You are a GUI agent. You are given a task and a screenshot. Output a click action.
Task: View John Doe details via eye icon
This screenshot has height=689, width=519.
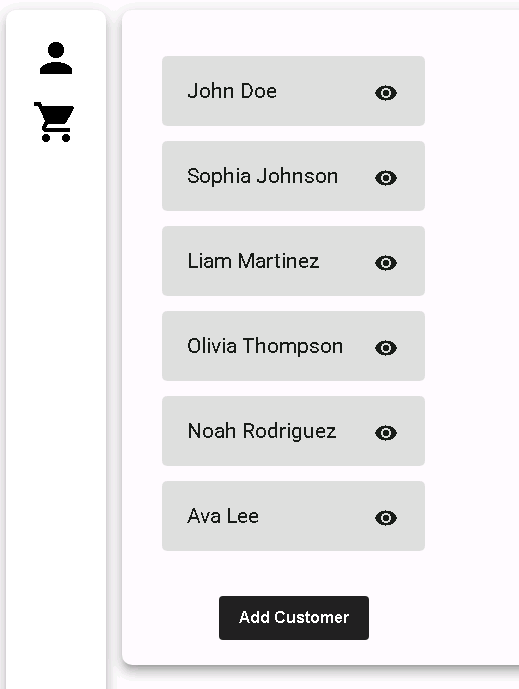click(386, 93)
